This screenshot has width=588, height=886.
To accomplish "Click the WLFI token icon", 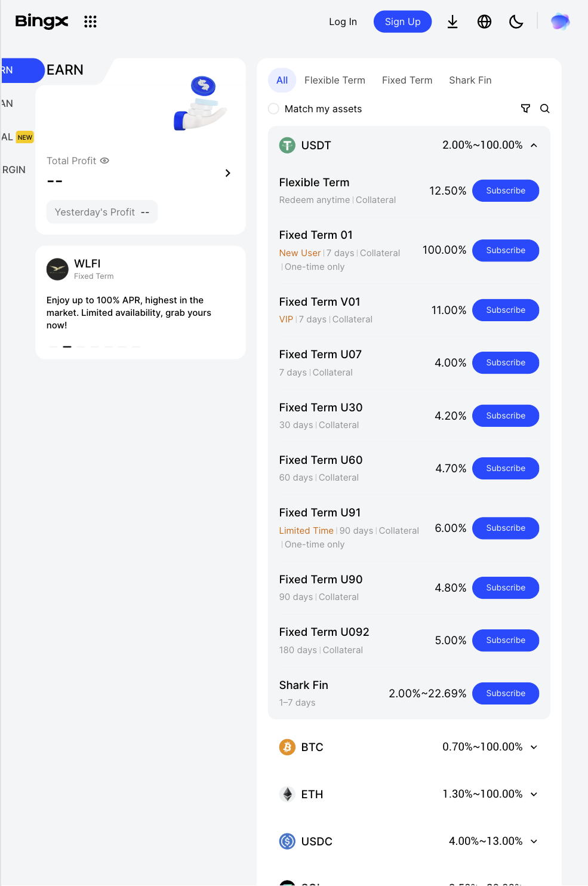I will [x=57, y=269].
